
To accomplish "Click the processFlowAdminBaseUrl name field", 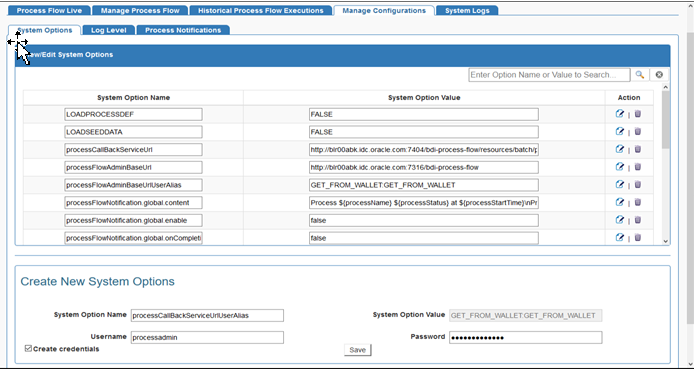I will click(x=133, y=167).
